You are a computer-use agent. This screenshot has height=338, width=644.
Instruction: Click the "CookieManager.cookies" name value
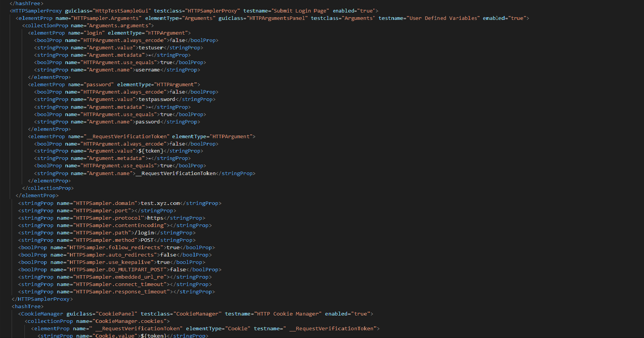[129, 321]
